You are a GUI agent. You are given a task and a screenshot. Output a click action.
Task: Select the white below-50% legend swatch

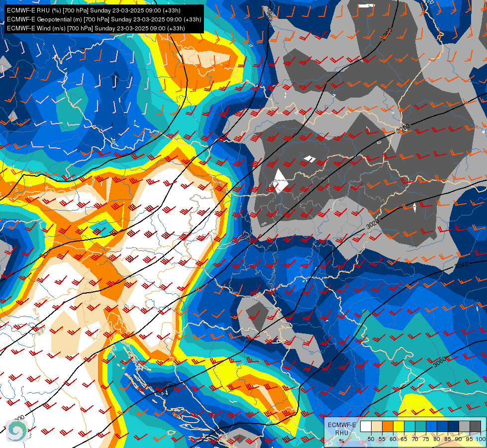366,426
